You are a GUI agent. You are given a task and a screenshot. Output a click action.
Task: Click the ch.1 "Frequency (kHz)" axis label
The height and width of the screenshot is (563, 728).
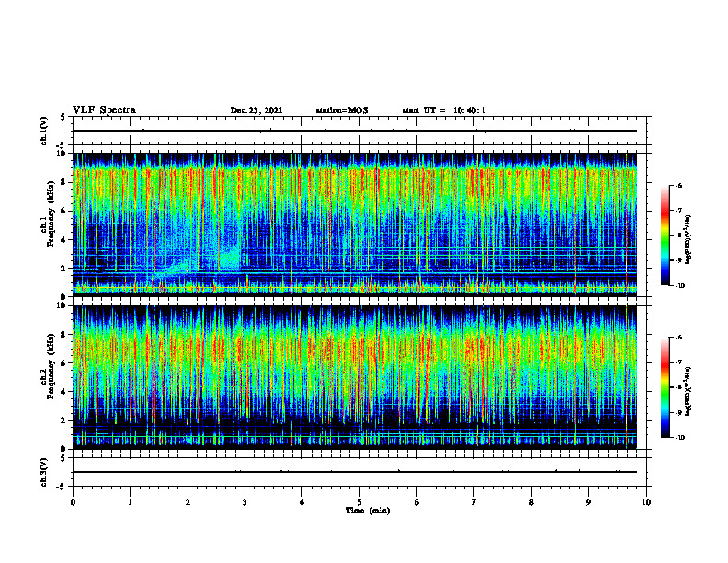[x=51, y=214]
